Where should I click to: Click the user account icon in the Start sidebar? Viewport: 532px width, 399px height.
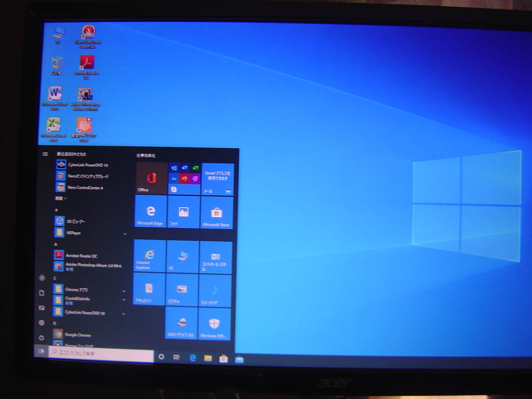point(42,278)
